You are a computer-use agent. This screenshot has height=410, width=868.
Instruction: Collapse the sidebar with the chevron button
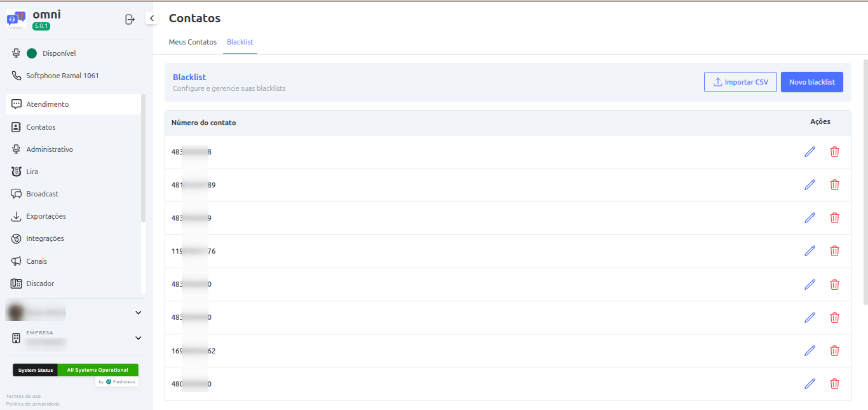152,18
